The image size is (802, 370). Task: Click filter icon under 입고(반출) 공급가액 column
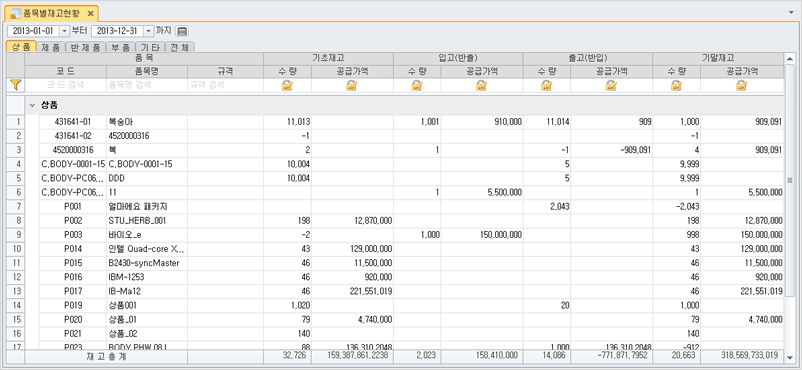tap(481, 86)
